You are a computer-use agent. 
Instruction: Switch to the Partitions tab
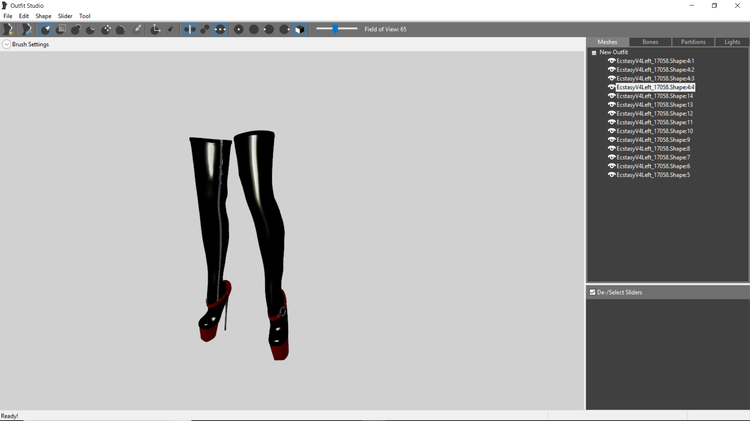[x=693, y=42]
